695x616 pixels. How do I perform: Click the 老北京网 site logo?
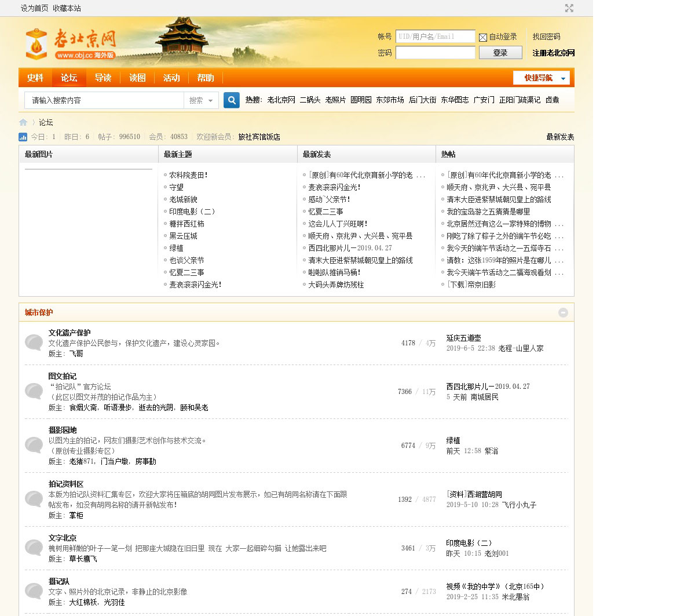pyautogui.click(x=71, y=44)
